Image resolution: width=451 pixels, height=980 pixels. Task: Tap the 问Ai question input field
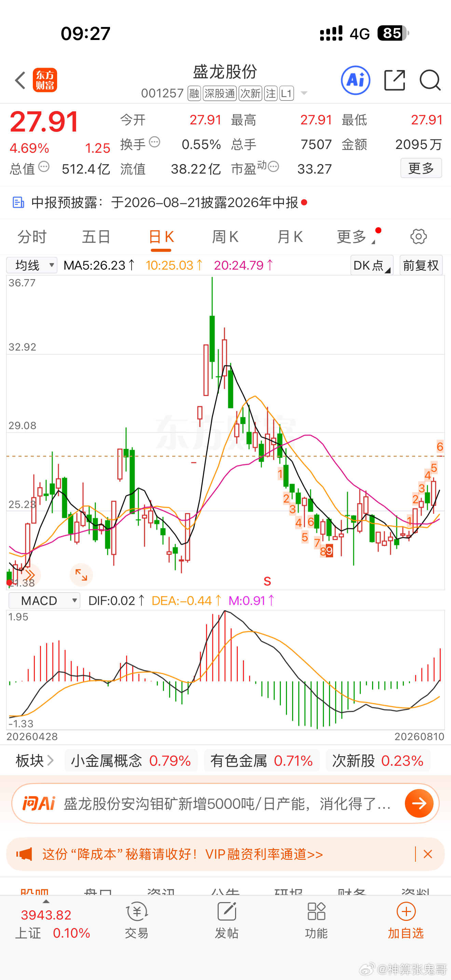coord(228,803)
